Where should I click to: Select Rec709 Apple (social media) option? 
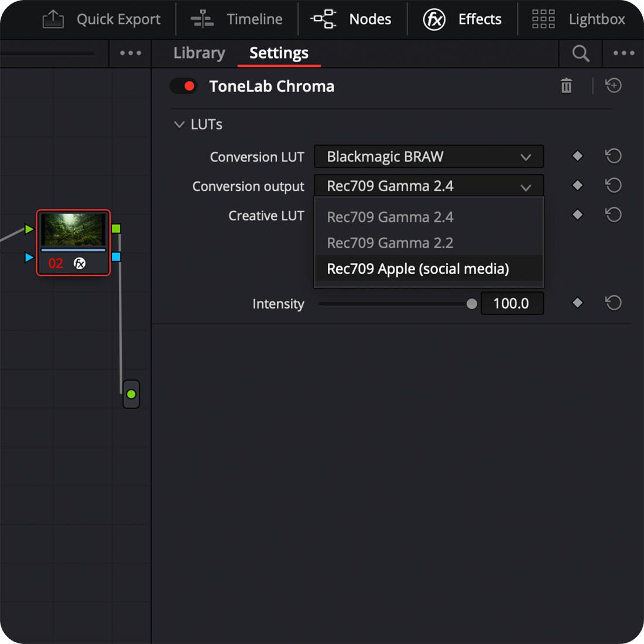click(417, 269)
